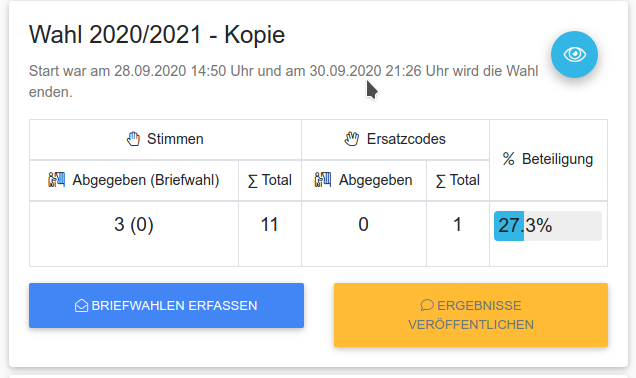
Task: Click the hand icon next to Stimmen
Action: (133, 139)
